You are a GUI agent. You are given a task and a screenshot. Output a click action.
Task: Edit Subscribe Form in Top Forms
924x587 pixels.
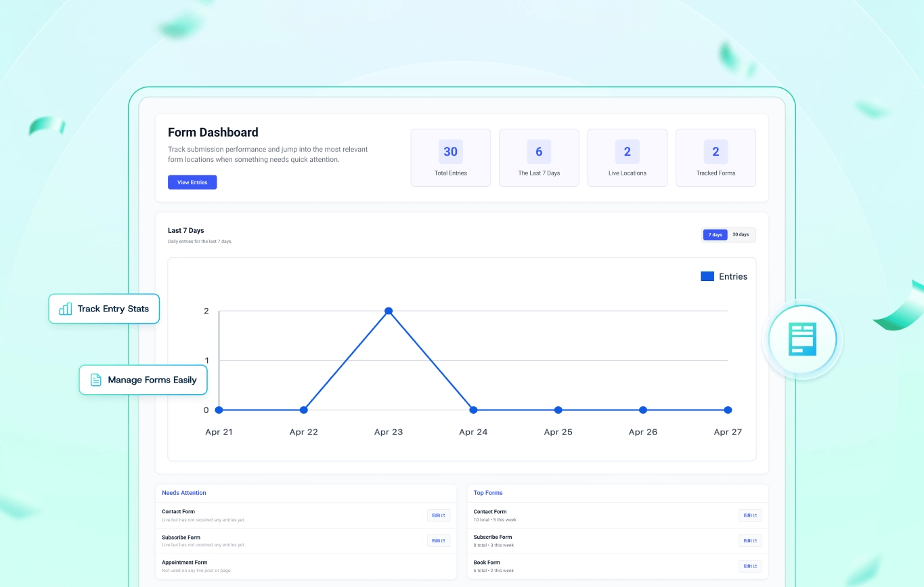[750, 540]
